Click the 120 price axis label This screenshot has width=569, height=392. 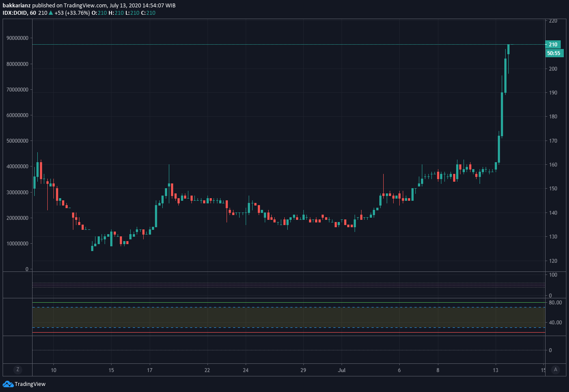point(553,261)
